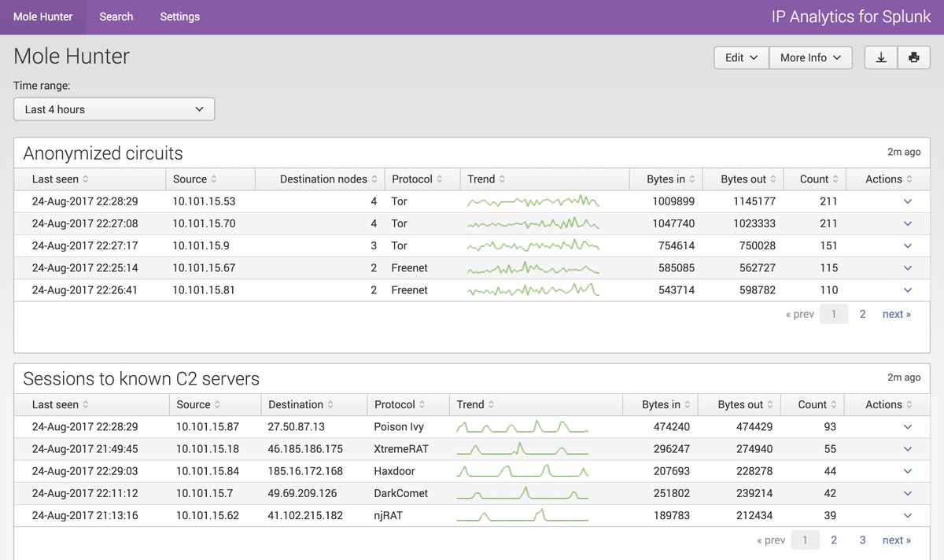Open the Search nav tab
944x560 pixels.
click(x=116, y=17)
